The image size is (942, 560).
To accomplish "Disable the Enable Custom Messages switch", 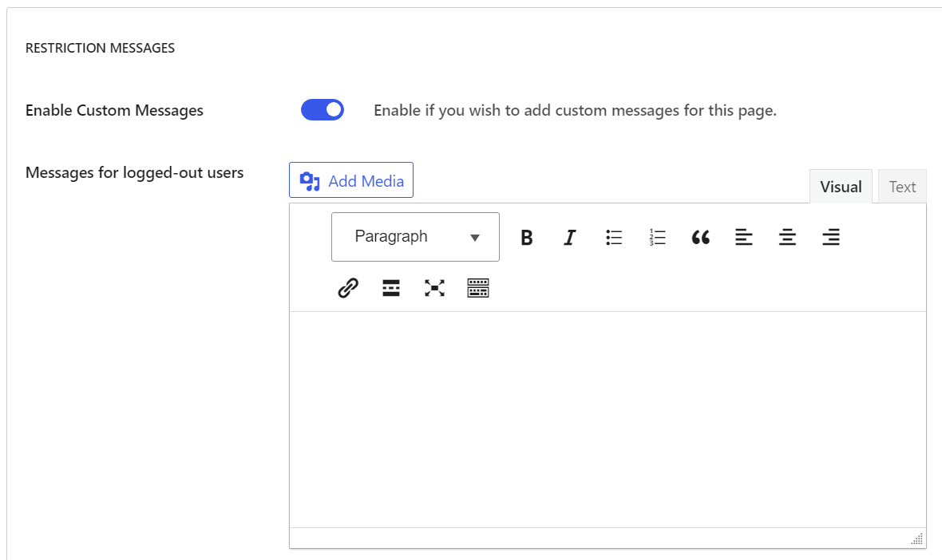I will pos(323,110).
